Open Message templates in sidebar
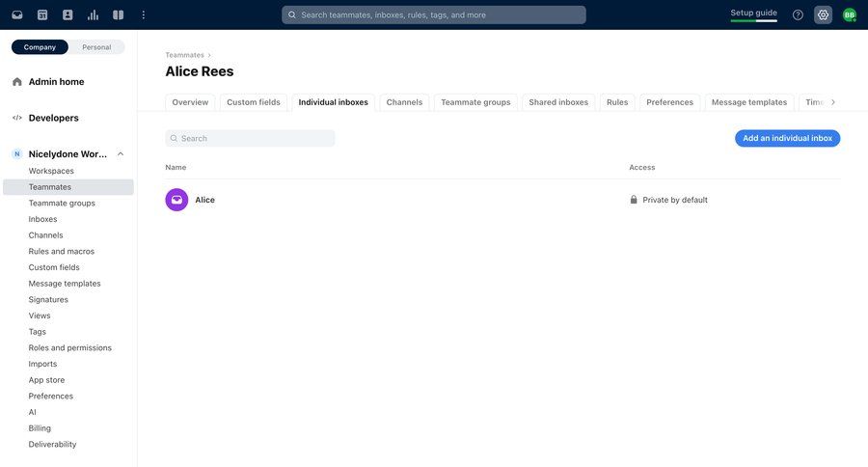 coord(65,283)
